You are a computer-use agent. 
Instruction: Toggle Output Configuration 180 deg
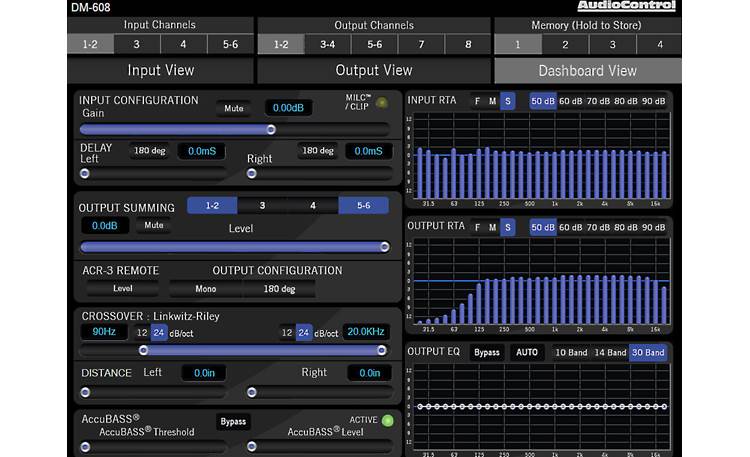coord(279,289)
